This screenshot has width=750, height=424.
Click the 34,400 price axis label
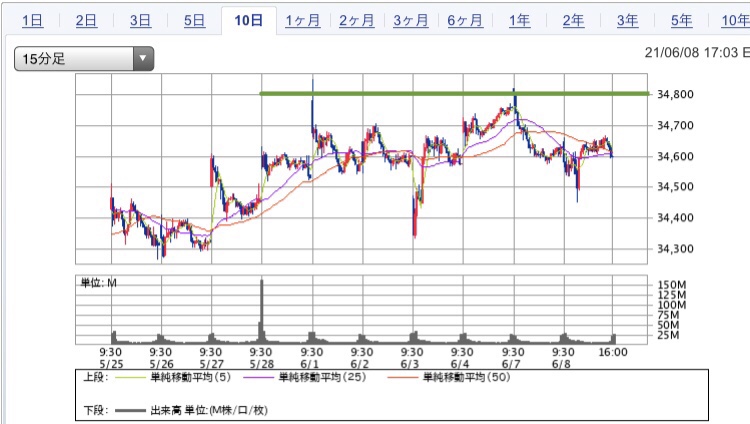(675, 218)
